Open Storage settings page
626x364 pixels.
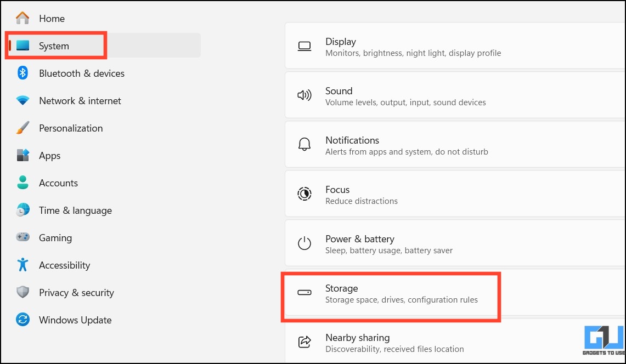pyautogui.click(x=455, y=293)
